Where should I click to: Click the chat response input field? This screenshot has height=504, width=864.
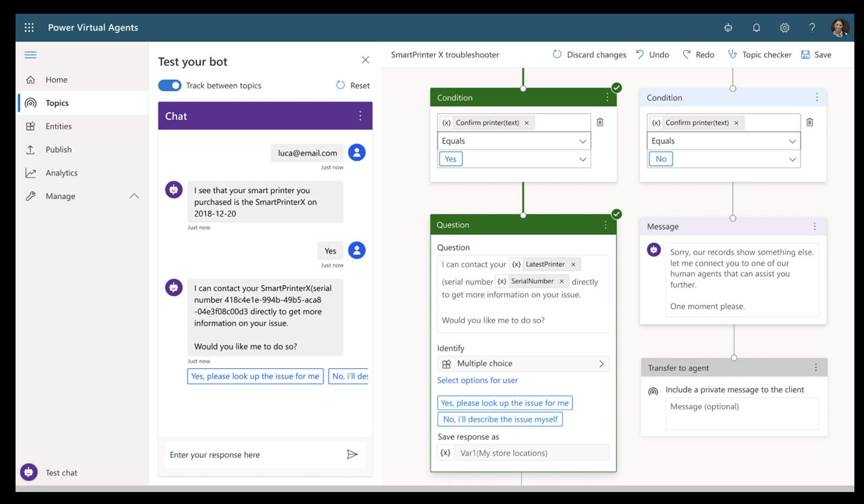pos(253,455)
